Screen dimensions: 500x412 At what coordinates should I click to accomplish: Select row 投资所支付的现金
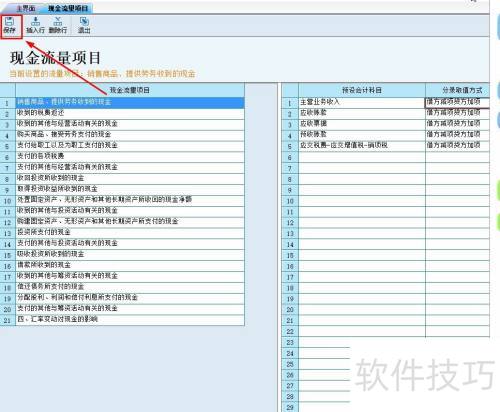coord(130,232)
